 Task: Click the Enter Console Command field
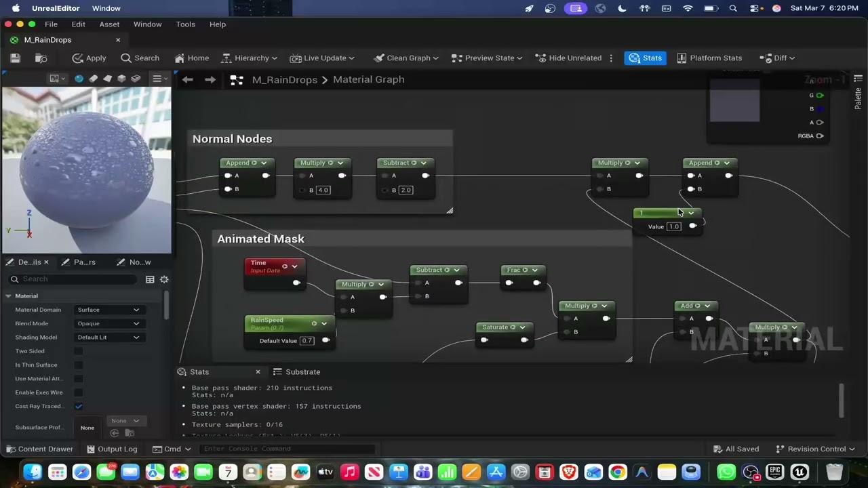pos(288,449)
